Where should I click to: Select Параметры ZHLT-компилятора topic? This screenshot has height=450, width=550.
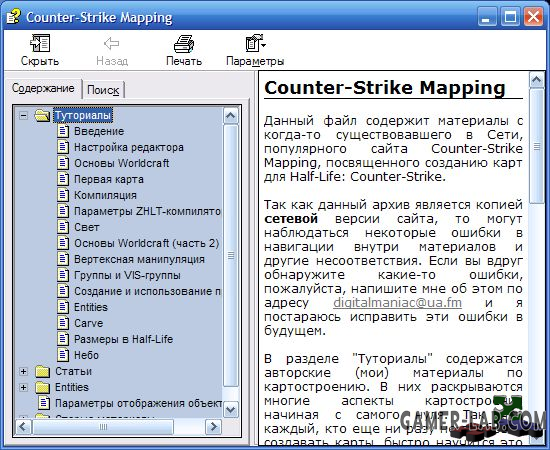click(x=147, y=211)
